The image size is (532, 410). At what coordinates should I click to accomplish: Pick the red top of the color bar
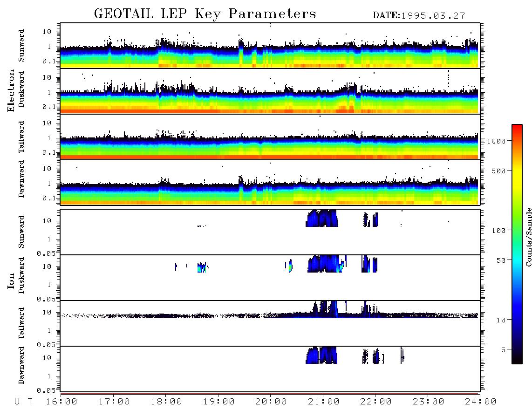(x=517, y=128)
